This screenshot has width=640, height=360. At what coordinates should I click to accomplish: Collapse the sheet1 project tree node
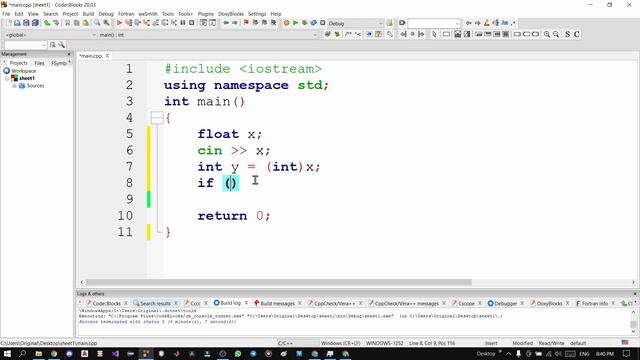coord(7,78)
